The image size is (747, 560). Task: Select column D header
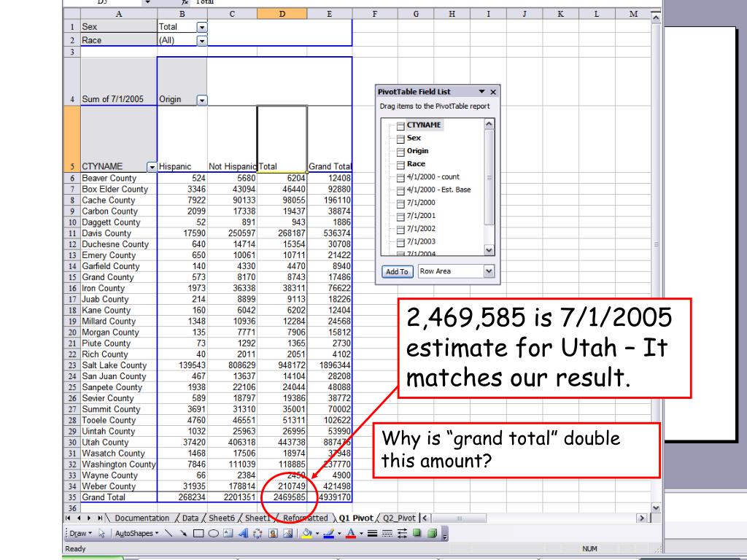coord(282,14)
